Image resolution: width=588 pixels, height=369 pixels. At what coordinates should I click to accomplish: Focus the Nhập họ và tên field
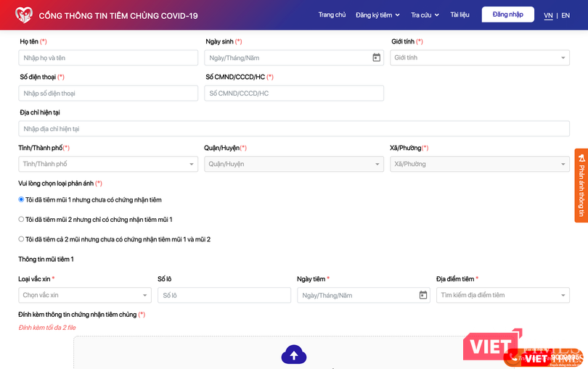108,58
